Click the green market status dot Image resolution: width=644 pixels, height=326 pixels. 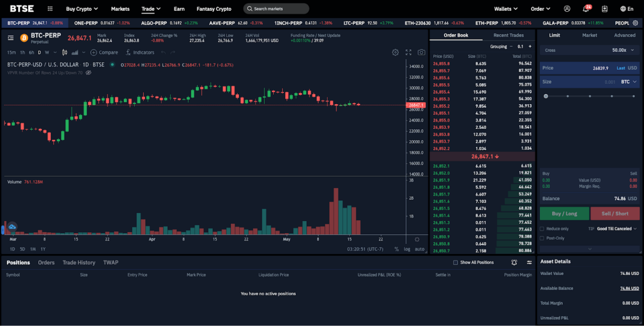pos(112,65)
